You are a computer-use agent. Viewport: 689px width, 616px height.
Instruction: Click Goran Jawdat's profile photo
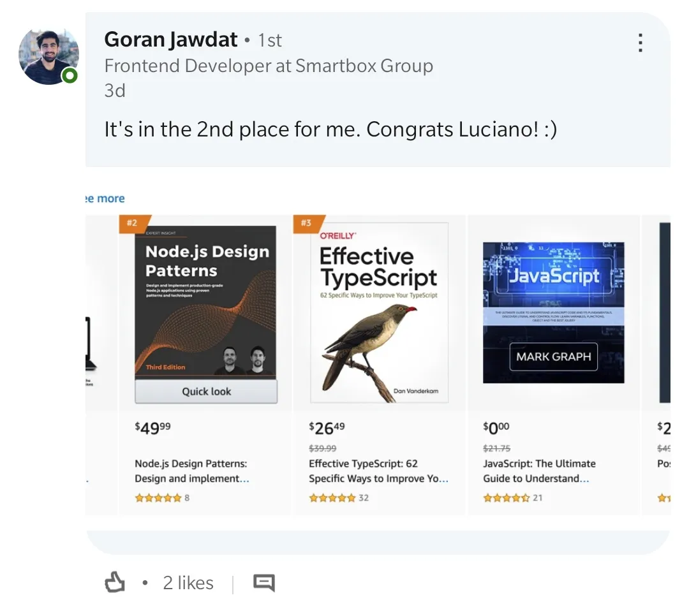pos(49,55)
